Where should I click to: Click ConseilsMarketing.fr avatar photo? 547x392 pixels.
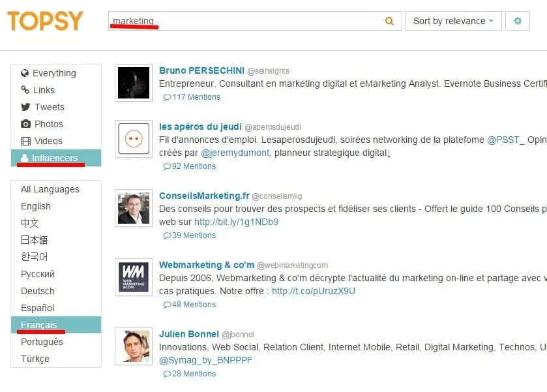(x=134, y=208)
